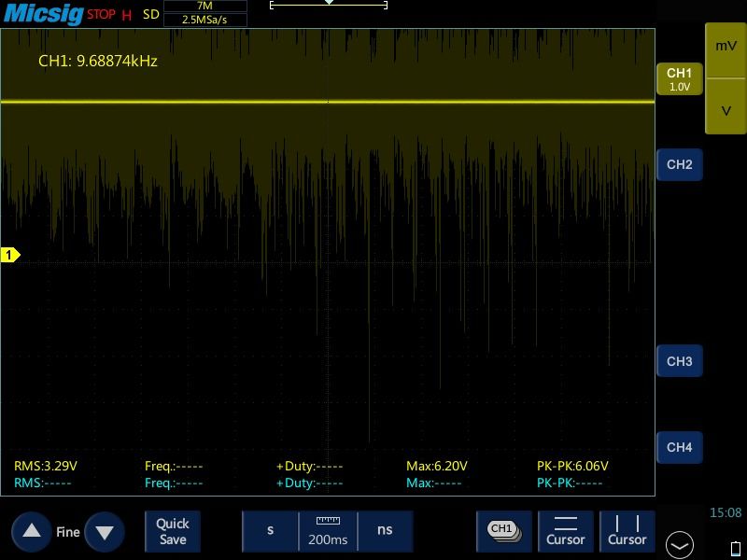
Task: Tap the battery status icon
Action: click(736, 549)
